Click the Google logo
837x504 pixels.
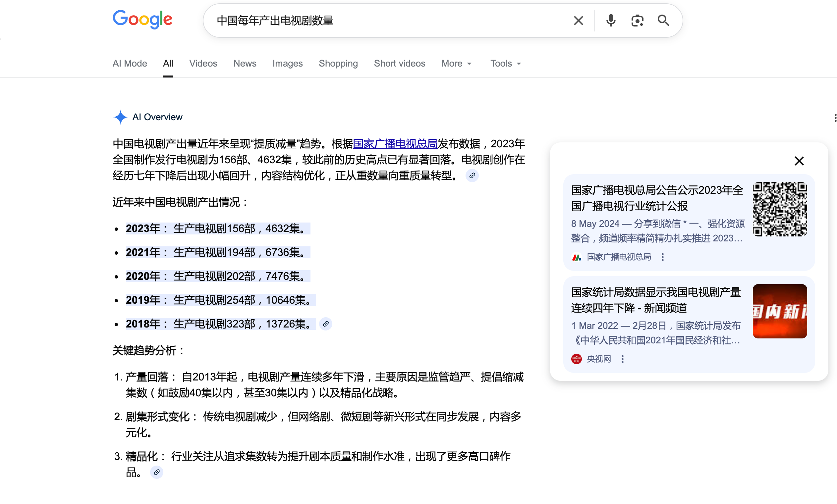(142, 19)
